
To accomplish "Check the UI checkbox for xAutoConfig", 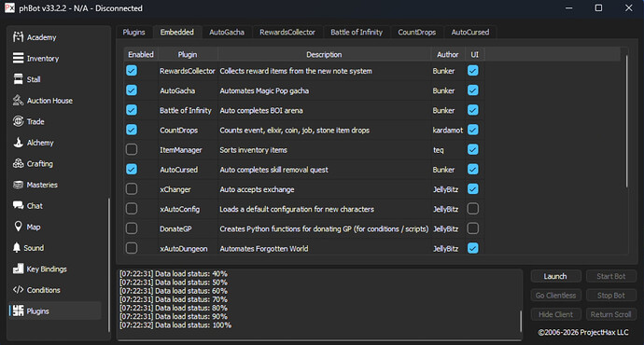I will tap(472, 208).
